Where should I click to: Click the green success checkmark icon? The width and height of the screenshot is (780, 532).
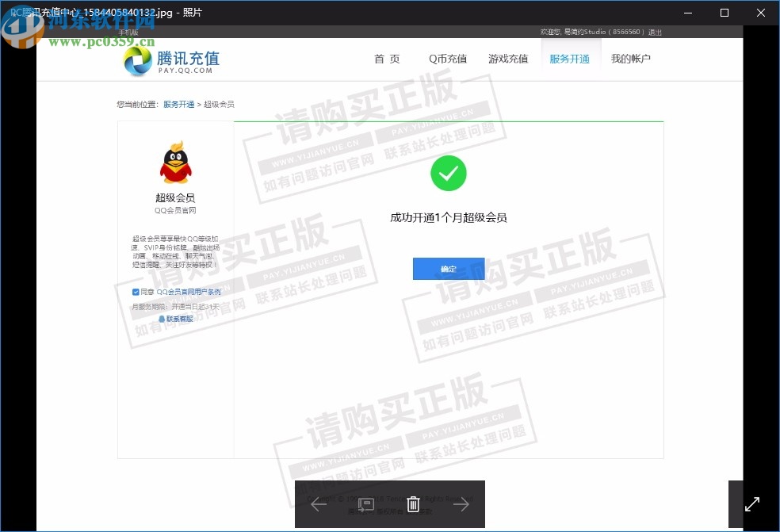coord(449,173)
